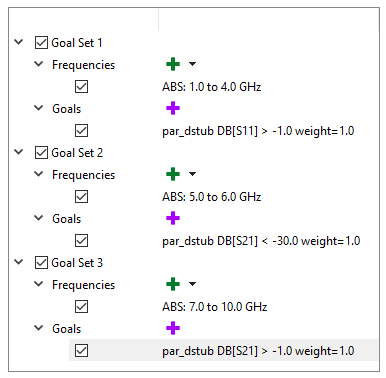Select the ABS: 1.0 to 4.0 GHz entry
386x378 pixels.
212,87
